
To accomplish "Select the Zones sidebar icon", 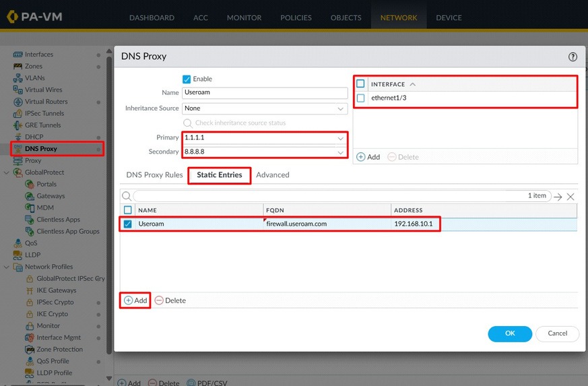I will pyautogui.click(x=18, y=67).
